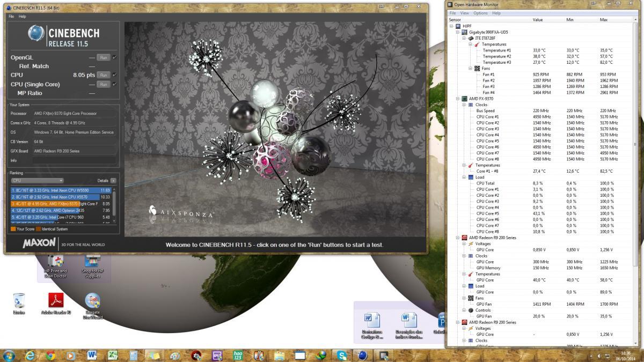This screenshot has height=362, width=644.
Task: Open the File menu in Cinebench
Action: [11, 17]
